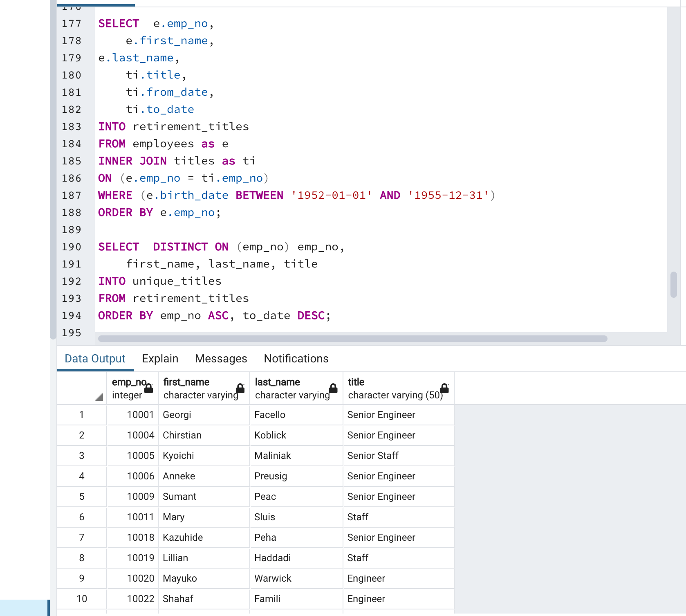Screen dimensions: 686x616
Task: Click cell with emp_no 10001
Action: (x=132, y=415)
